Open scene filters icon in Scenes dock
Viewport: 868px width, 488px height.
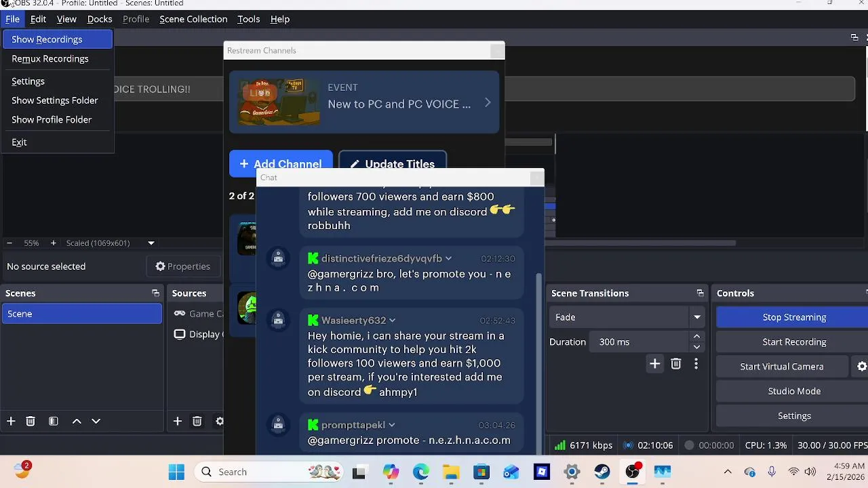pyautogui.click(x=54, y=421)
